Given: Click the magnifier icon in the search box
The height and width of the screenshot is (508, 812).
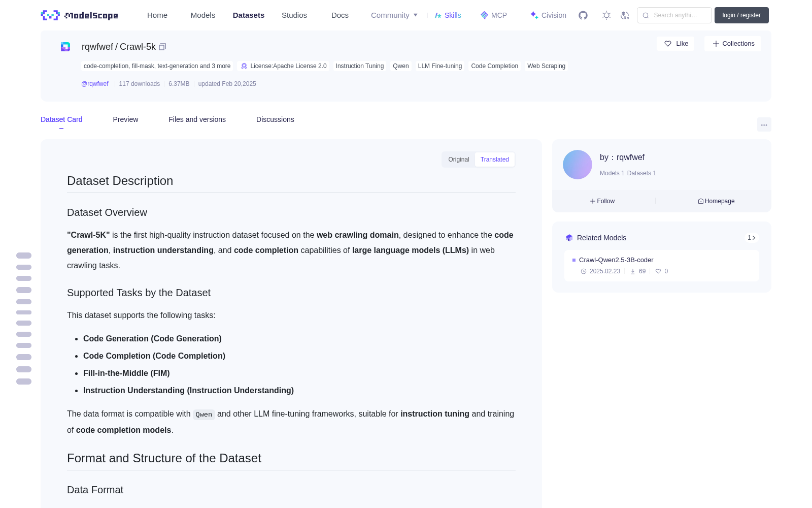Looking at the screenshot, I should coord(646,15).
